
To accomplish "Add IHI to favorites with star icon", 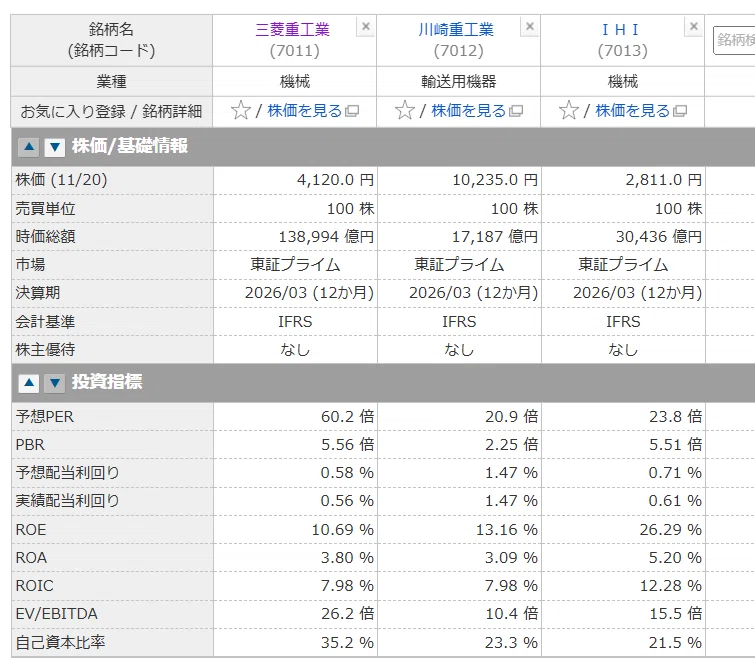I will coord(569,111).
